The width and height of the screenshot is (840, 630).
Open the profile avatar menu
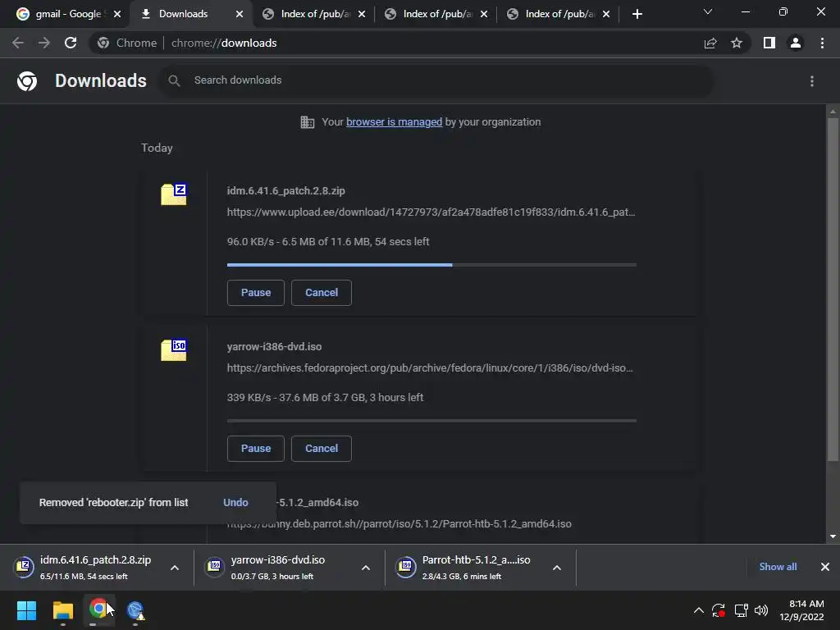tap(796, 43)
